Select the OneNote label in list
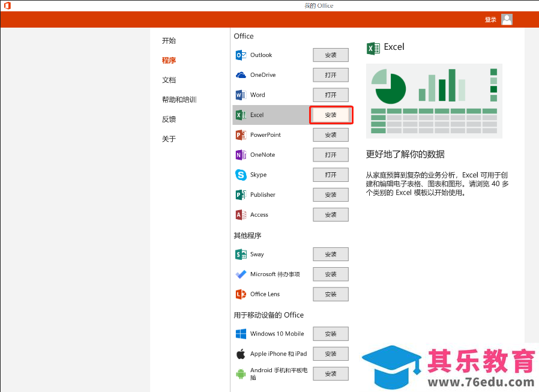Viewport: 539px width, 392px height. pos(263,155)
